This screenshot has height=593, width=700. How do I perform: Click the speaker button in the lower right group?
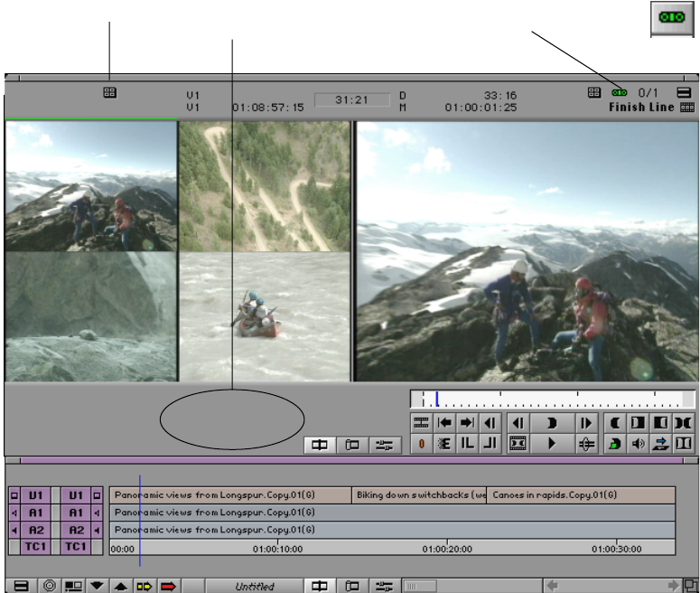[638, 443]
